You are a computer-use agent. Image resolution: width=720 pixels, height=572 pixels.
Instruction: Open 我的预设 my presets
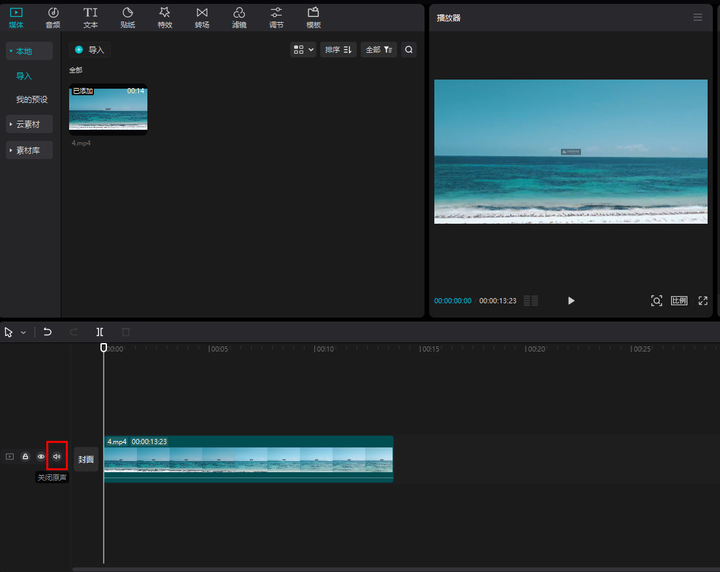click(32, 99)
